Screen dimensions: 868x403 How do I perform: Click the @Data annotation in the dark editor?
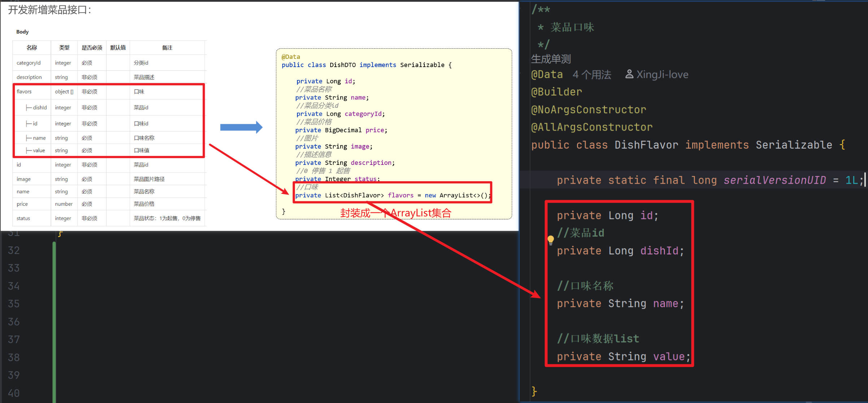coord(547,75)
